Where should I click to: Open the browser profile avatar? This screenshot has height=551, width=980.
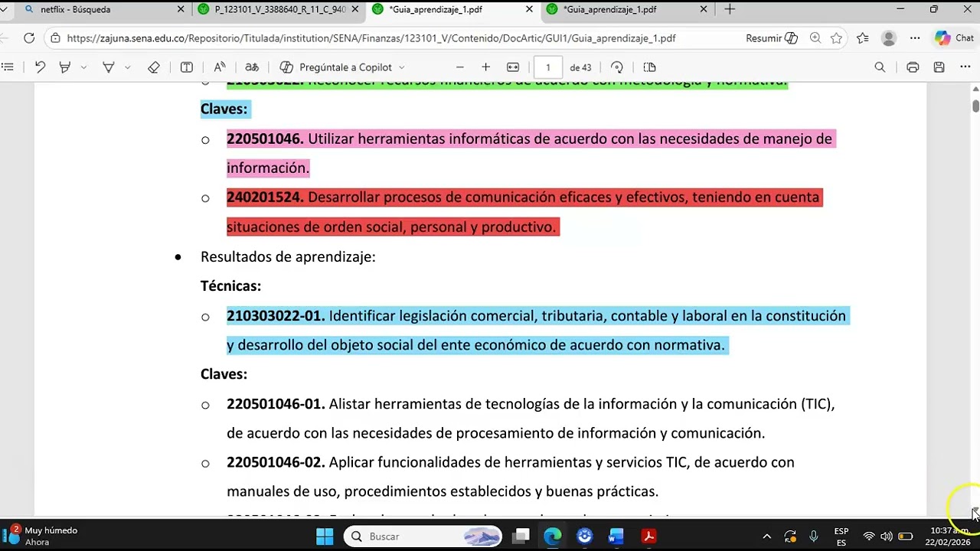pyautogui.click(x=889, y=38)
